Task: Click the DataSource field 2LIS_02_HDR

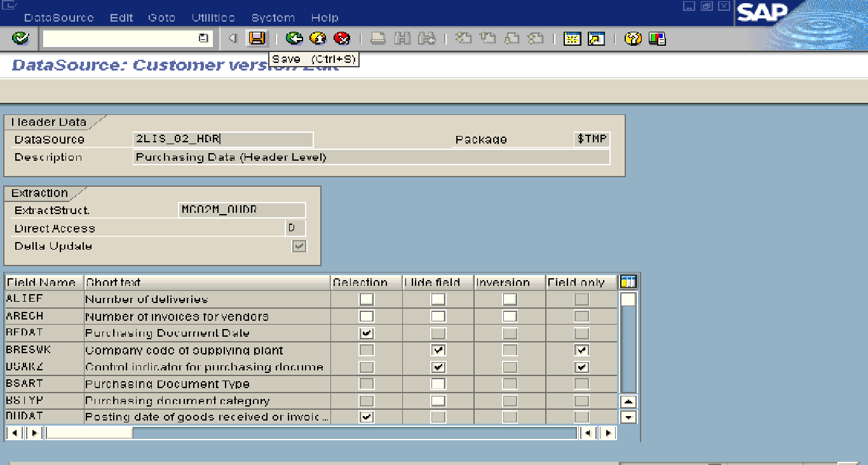Action: pos(223,139)
